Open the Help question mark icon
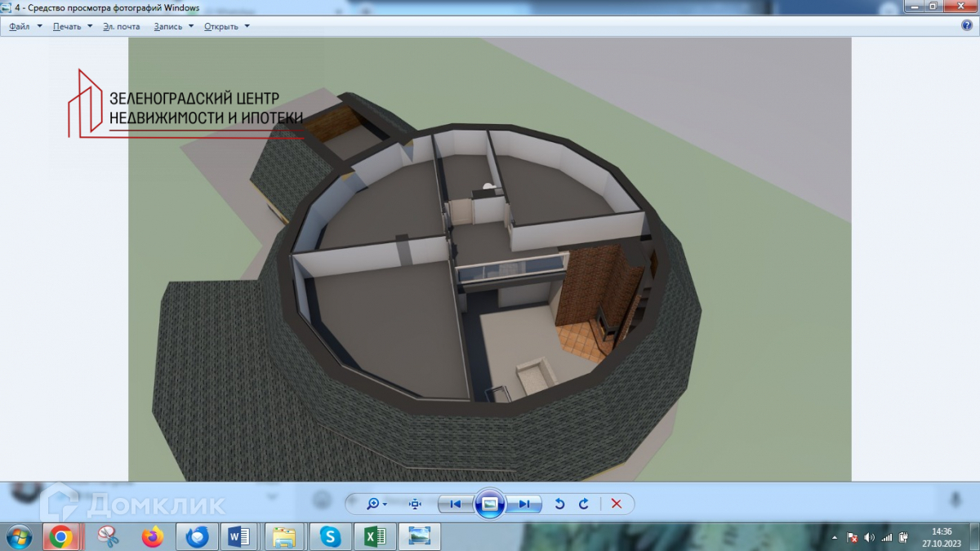 (967, 25)
